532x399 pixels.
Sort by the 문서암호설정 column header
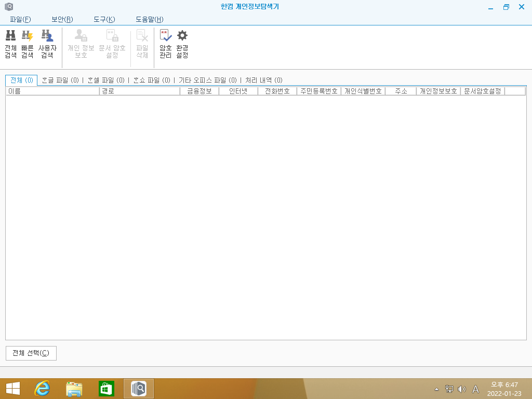[x=483, y=91]
